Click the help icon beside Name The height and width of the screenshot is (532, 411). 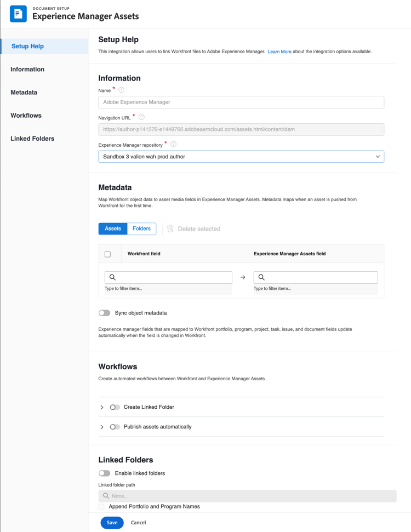tap(122, 90)
